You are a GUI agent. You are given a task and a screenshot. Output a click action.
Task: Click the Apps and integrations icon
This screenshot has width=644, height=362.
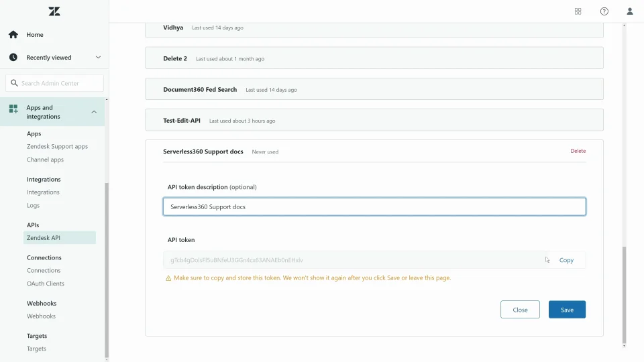(x=13, y=109)
